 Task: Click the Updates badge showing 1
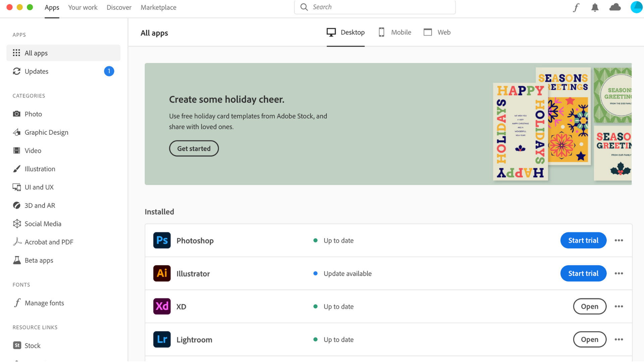click(109, 71)
